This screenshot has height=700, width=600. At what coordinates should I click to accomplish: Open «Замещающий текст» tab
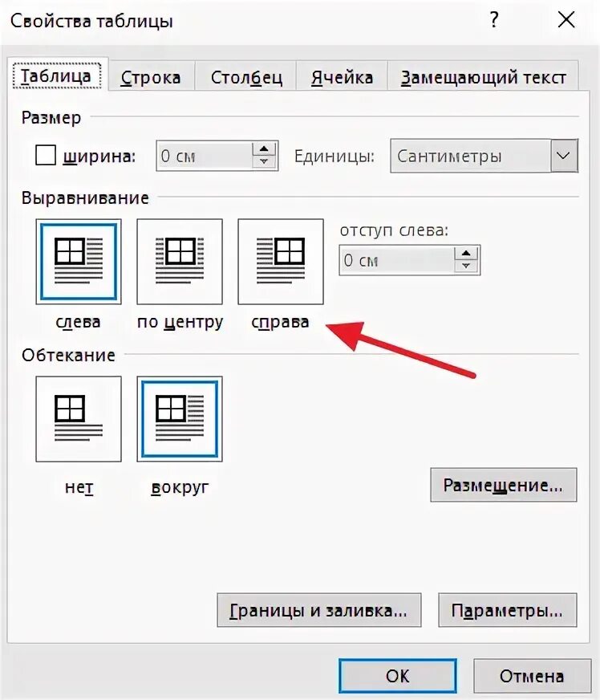483,78
